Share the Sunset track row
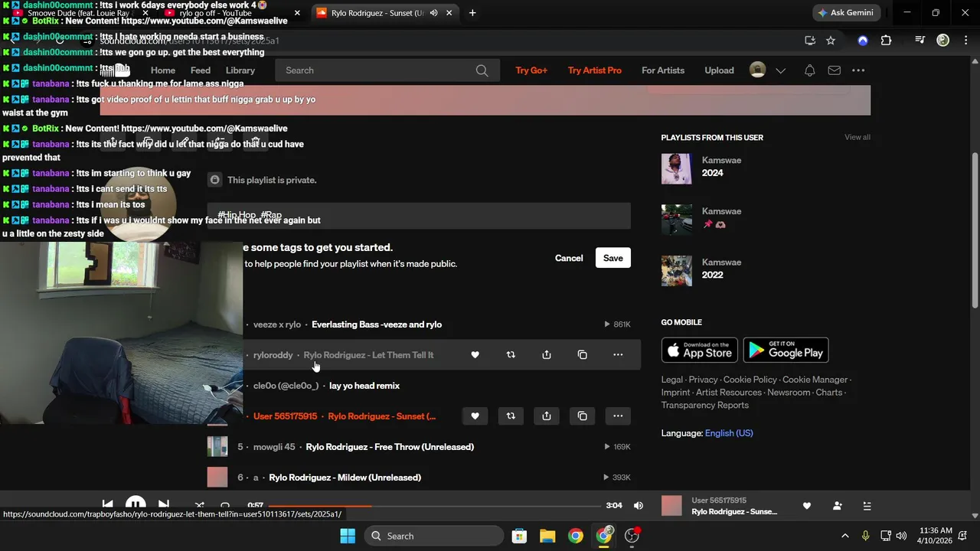 (x=547, y=416)
